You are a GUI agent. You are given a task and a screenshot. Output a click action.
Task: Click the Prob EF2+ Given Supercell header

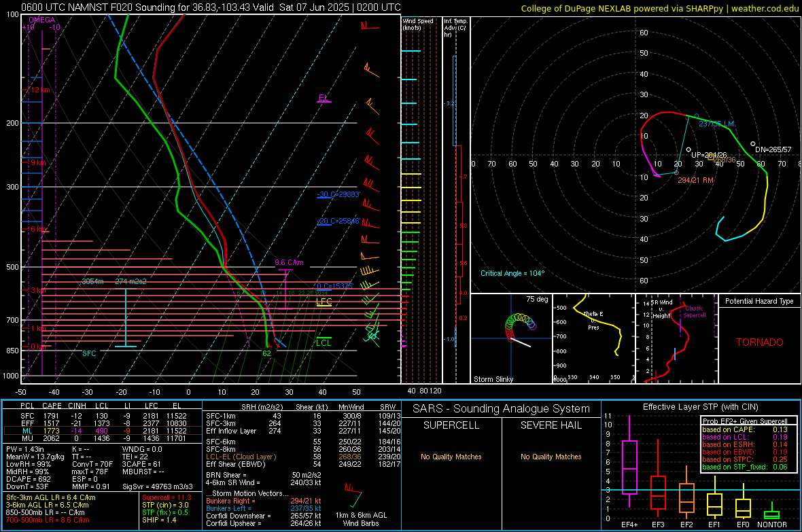coord(744,421)
